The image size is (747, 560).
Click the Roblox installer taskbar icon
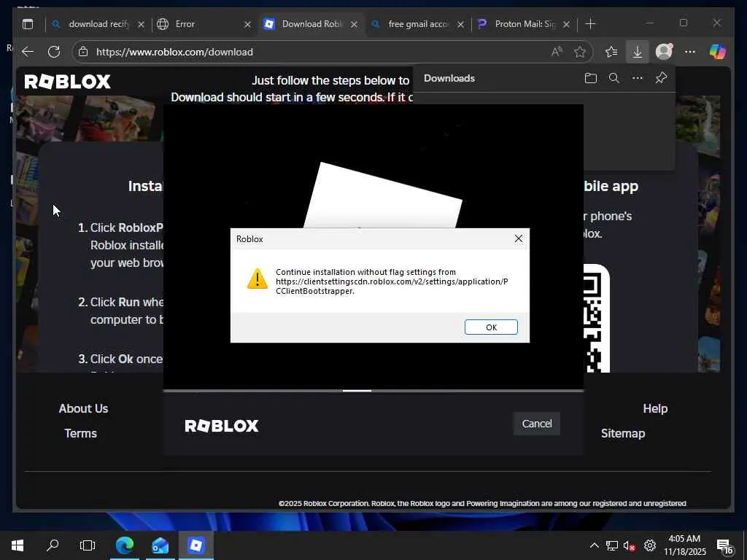pos(196,545)
